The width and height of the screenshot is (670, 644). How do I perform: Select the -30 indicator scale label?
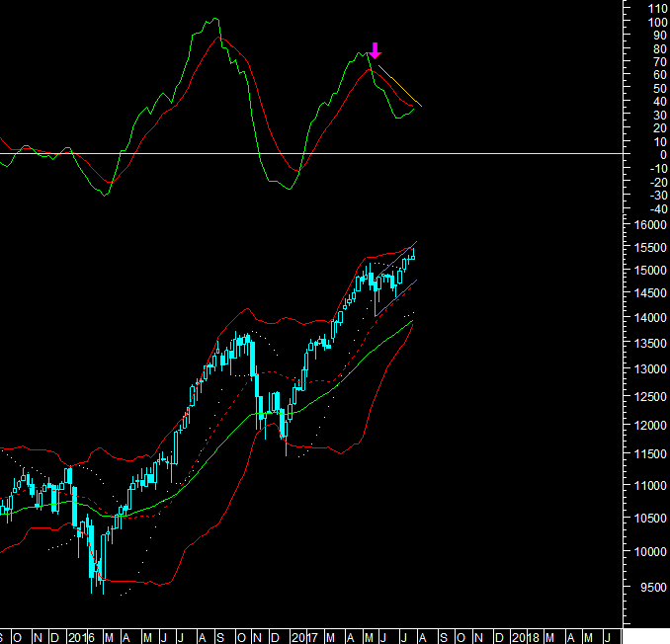659,196
